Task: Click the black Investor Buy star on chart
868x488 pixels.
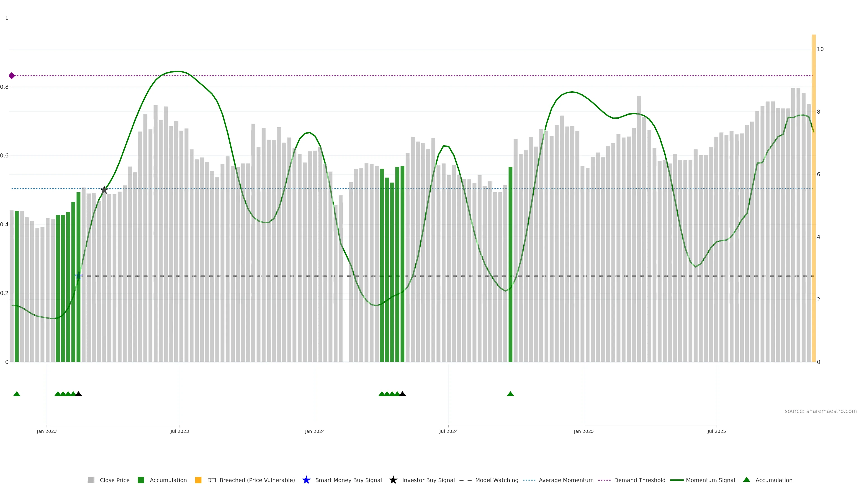Action: (x=104, y=190)
